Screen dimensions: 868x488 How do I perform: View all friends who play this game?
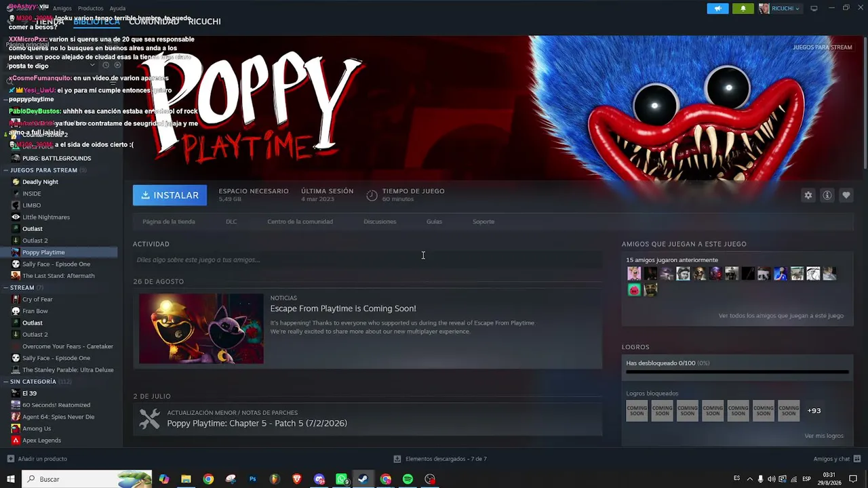(x=781, y=315)
